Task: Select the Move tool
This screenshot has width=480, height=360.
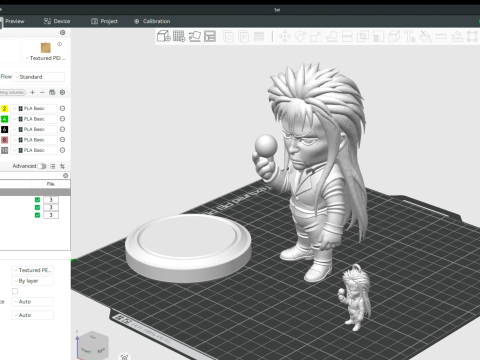Action: tap(285, 36)
